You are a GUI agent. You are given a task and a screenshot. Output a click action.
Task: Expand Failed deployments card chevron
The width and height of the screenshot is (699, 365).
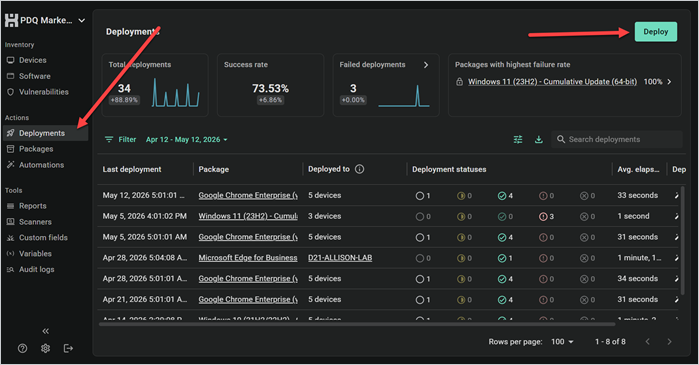click(426, 65)
